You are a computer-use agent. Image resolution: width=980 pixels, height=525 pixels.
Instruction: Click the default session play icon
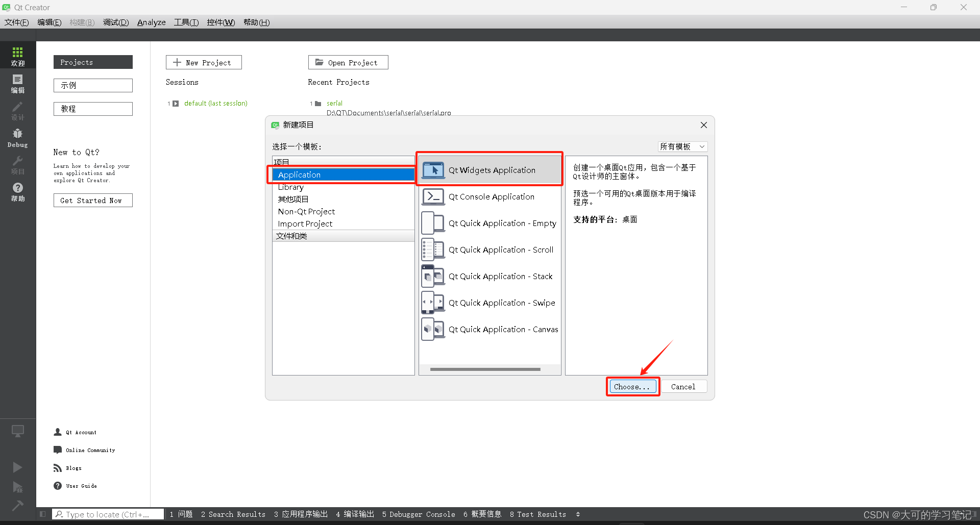(176, 104)
